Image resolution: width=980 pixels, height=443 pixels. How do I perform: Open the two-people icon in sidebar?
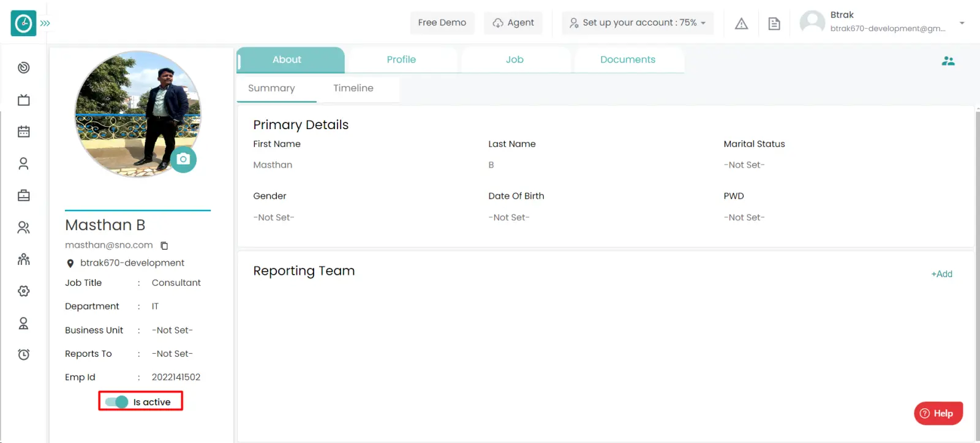coord(24,228)
